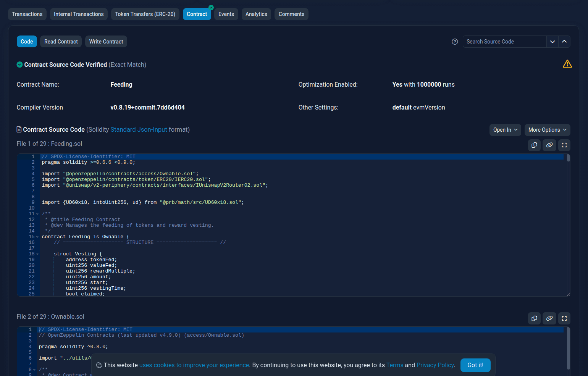
Task: Dismiss cookies notice with Got it button
Action: pyautogui.click(x=475, y=365)
